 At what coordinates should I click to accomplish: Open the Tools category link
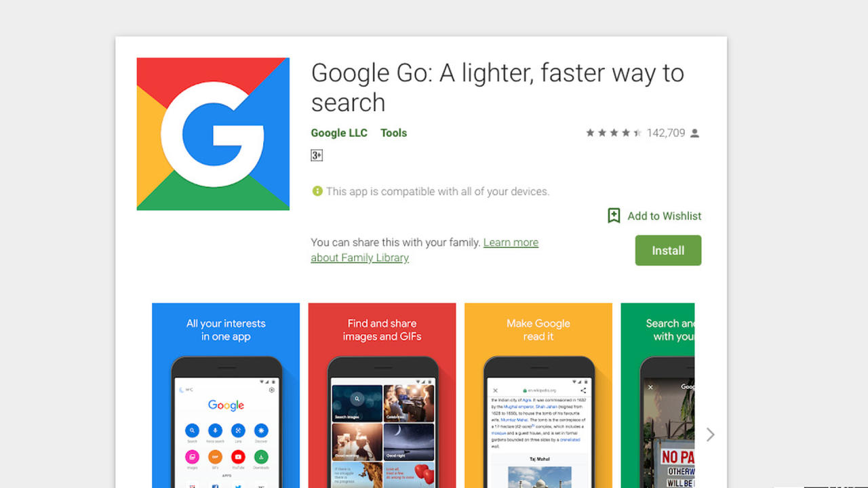coord(393,133)
